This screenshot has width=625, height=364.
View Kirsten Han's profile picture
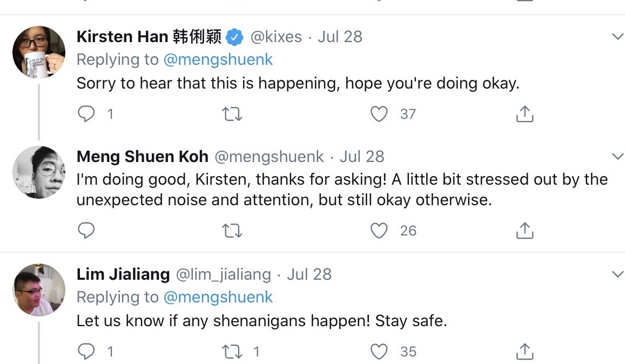point(39,52)
